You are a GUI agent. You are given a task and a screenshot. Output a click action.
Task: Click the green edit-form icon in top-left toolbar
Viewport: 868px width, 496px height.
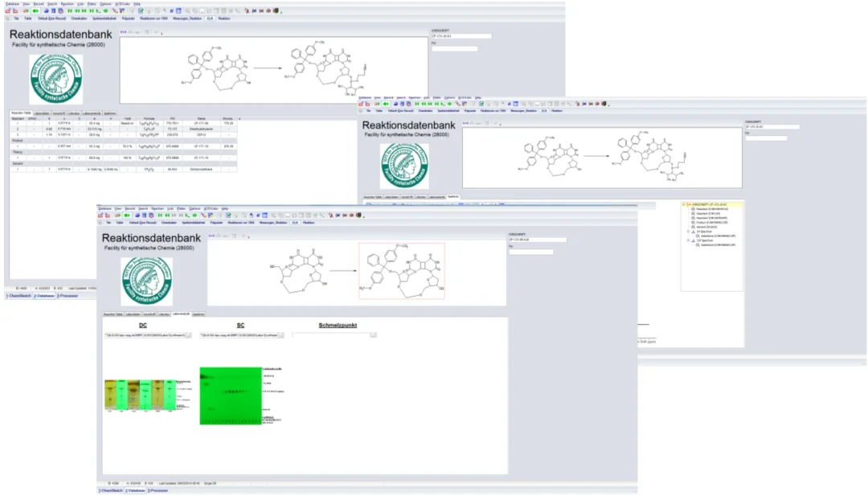141,10
